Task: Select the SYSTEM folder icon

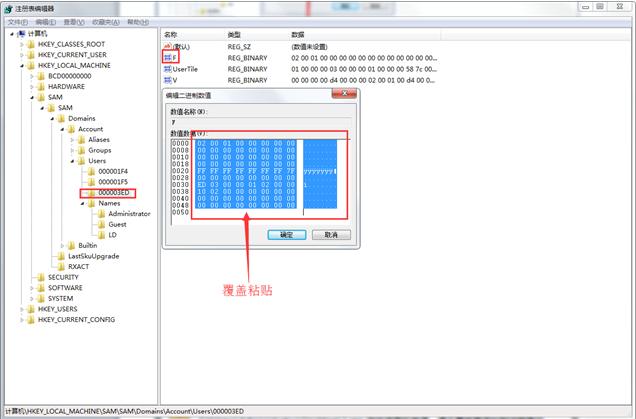Action: [x=41, y=299]
